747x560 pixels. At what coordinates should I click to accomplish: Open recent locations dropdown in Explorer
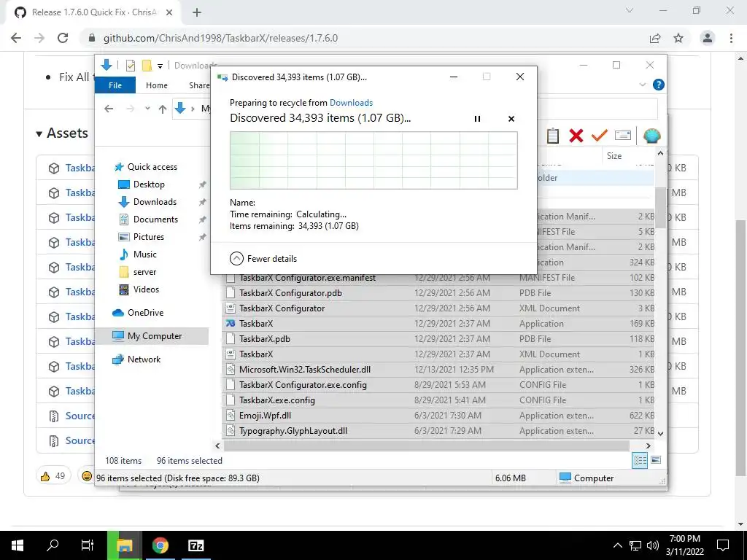(147, 109)
